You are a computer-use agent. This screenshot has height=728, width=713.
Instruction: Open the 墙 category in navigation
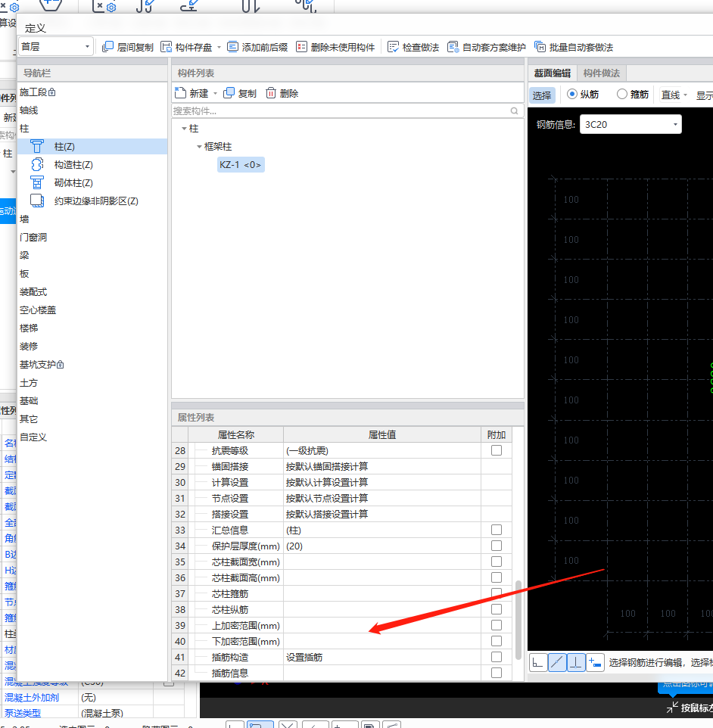(x=24, y=219)
